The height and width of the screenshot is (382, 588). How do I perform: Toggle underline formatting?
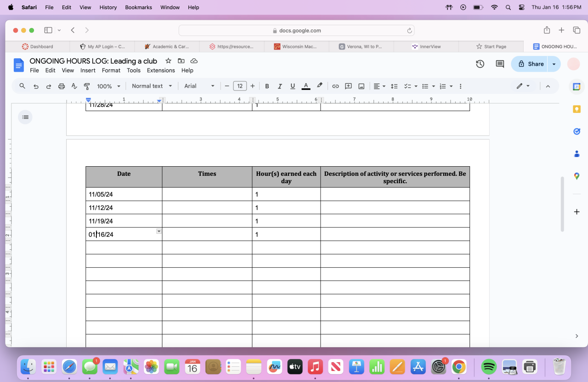coord(293,86)
